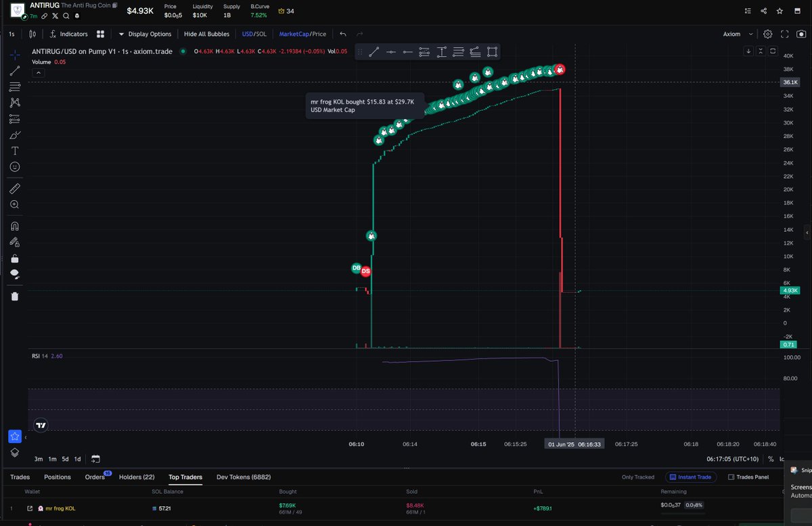Open the Fibonacci retracement tools
The height and width of the screenshot is (526, 812).
15,87
